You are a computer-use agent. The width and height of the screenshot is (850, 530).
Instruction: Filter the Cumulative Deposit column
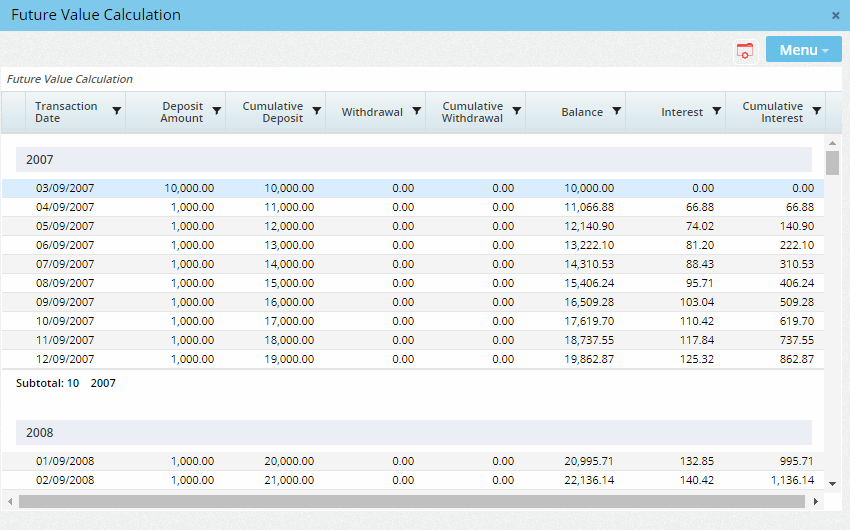(317, 112)
